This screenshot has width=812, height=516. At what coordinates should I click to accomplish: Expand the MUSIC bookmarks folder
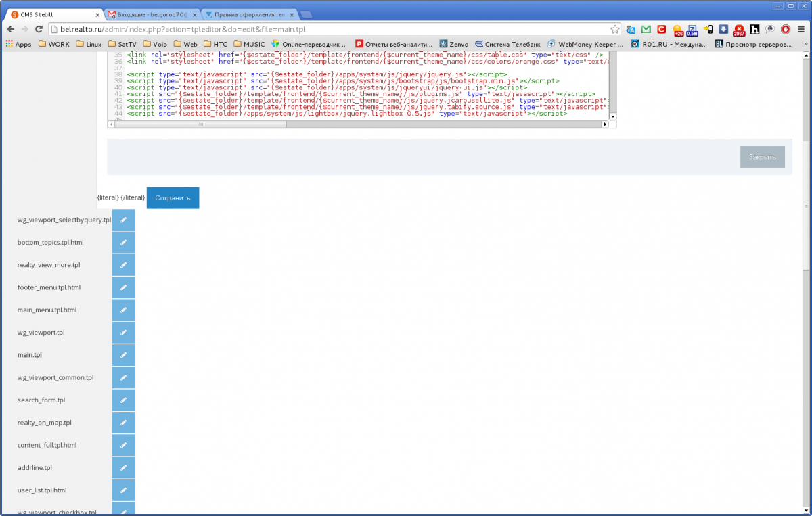point(249,44)
